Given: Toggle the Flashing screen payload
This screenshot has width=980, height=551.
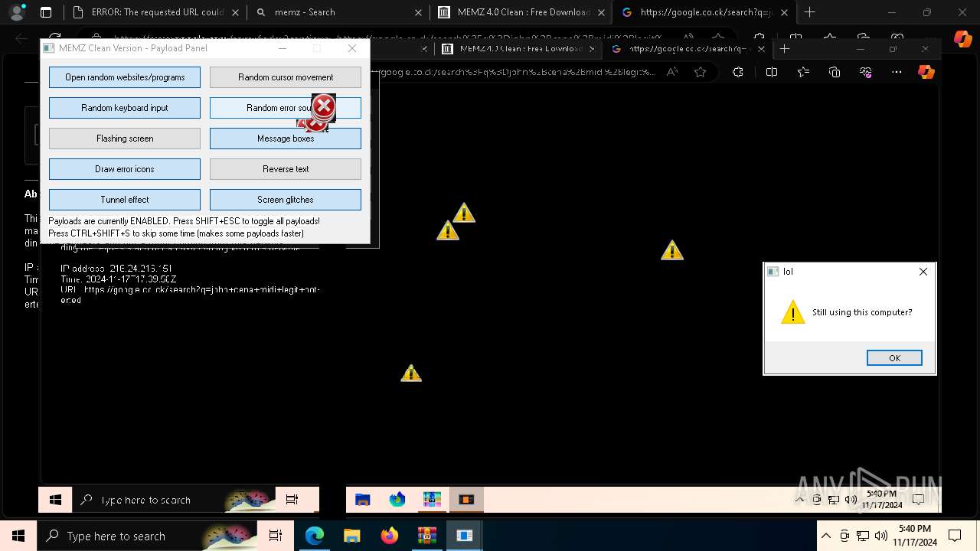Looking at the screenshot, I should point(125,139).
